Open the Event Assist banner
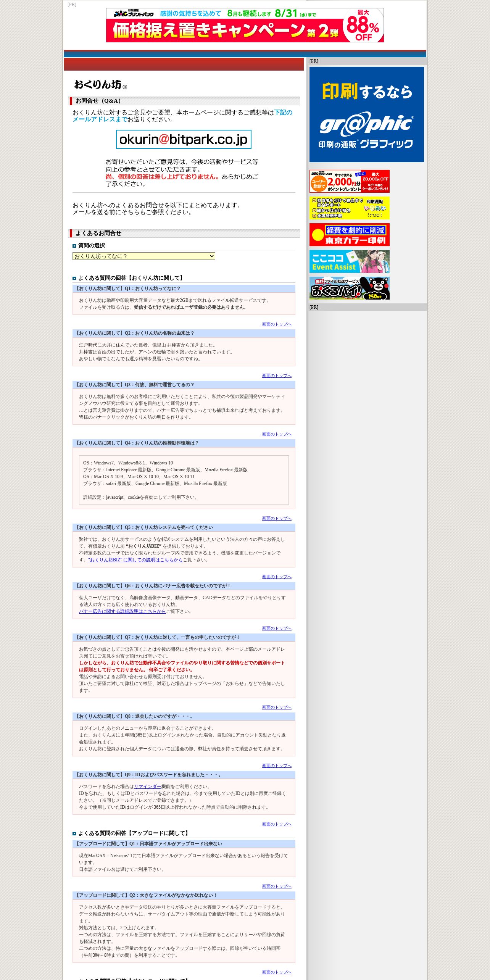 pyautogui.click(x=349, y=261)
